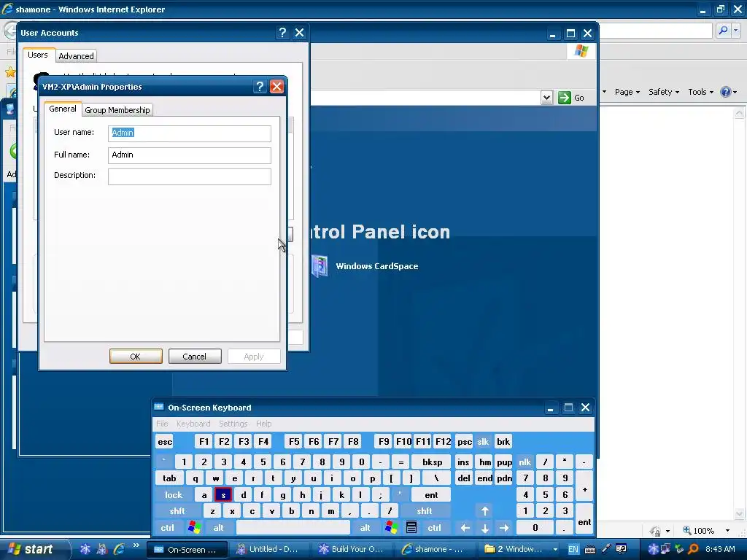Viewport: 747px width, 560px height.
Task: Click the tab key on On-Screen Keyboard
Action: click(169, 478)
